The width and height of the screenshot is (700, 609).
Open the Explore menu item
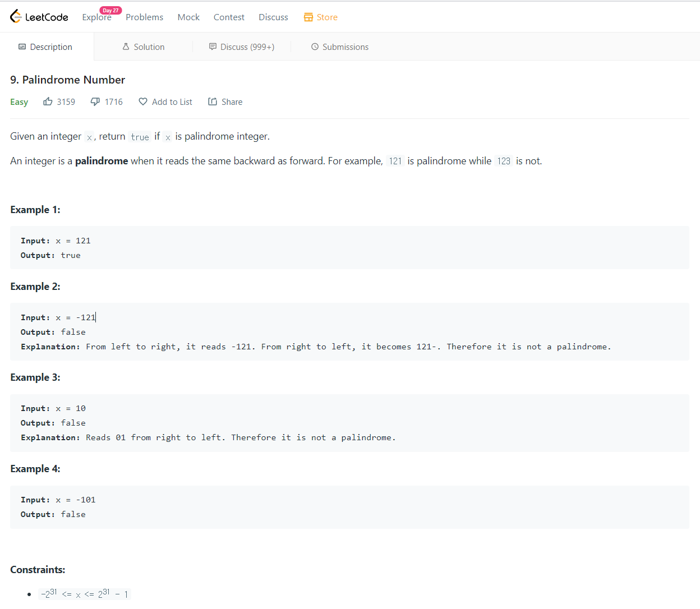[96, 17]
